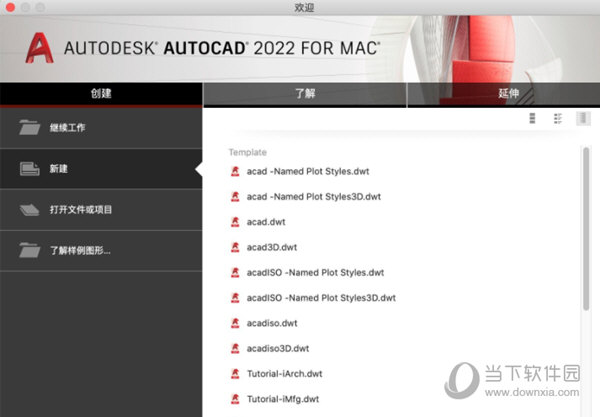Viewport: 600px width, 417px height.
Task: Click the icon beside acadiso.dwt
Action: (x=235, y=323)
